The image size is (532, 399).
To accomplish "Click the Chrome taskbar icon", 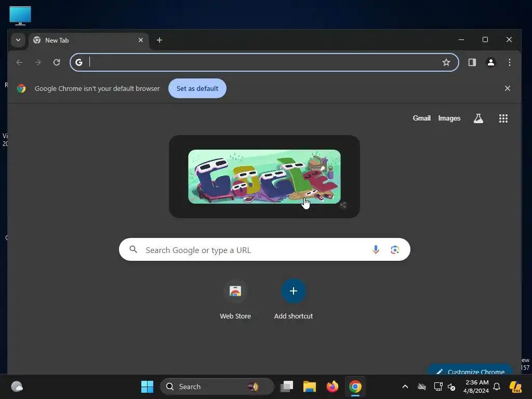I will click(x=355, y=387).
